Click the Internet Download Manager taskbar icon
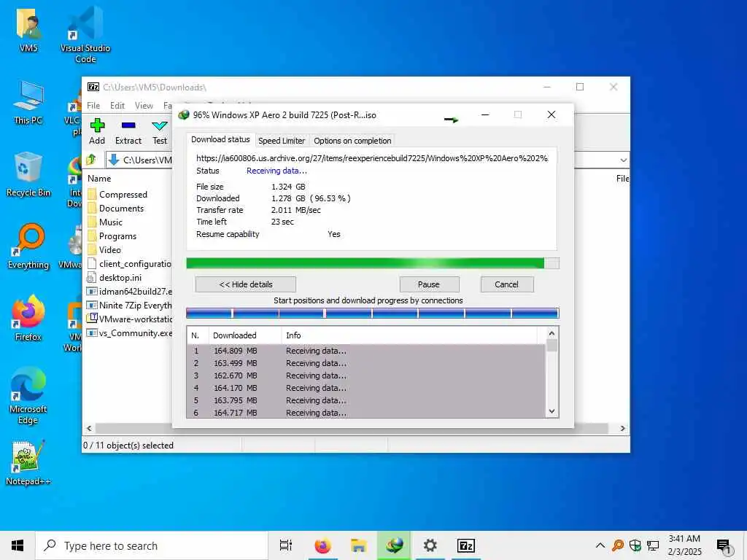 [394, 545]
